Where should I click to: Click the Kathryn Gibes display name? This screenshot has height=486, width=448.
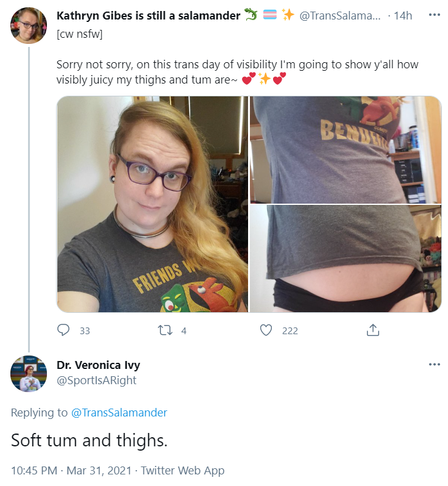click(x=148, y=15)
